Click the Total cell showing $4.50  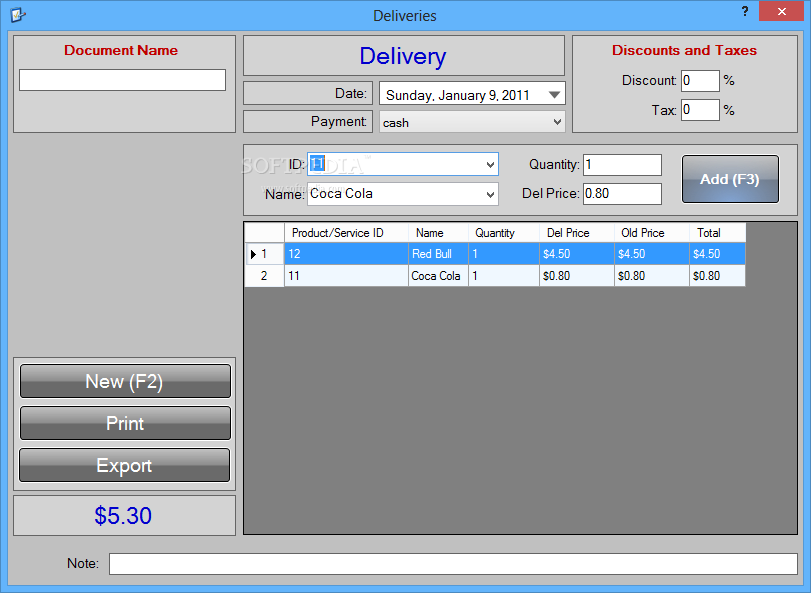717,254
